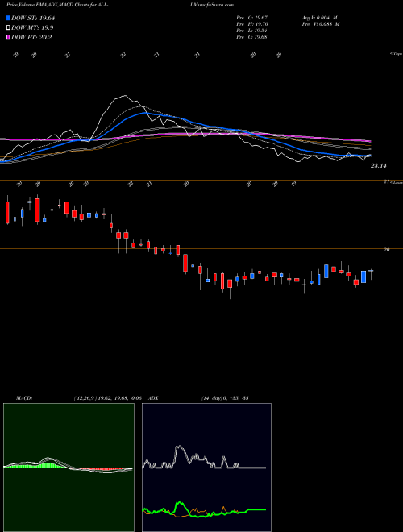403x532 pixels.
Task: Click the 'MACD:' panel heading
Action: click(x=24, y=397)
